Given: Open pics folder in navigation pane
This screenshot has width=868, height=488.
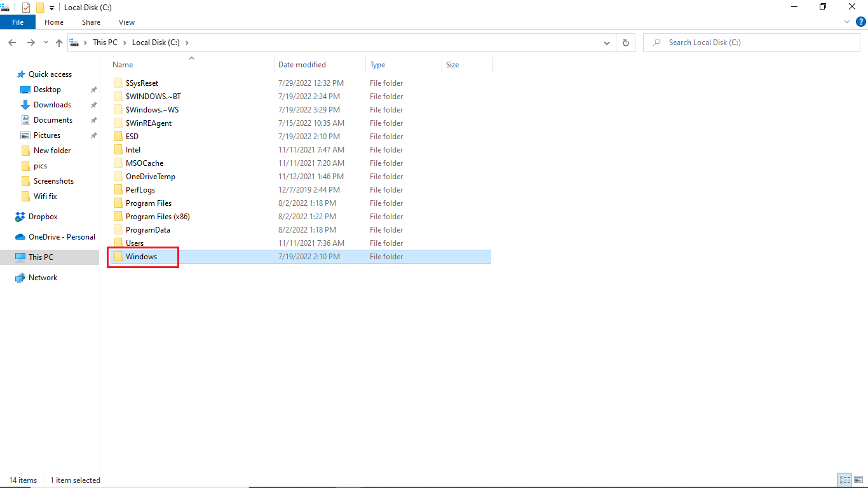Looking at the screenshot, I should pyautogui.click(x=40, y=166).
